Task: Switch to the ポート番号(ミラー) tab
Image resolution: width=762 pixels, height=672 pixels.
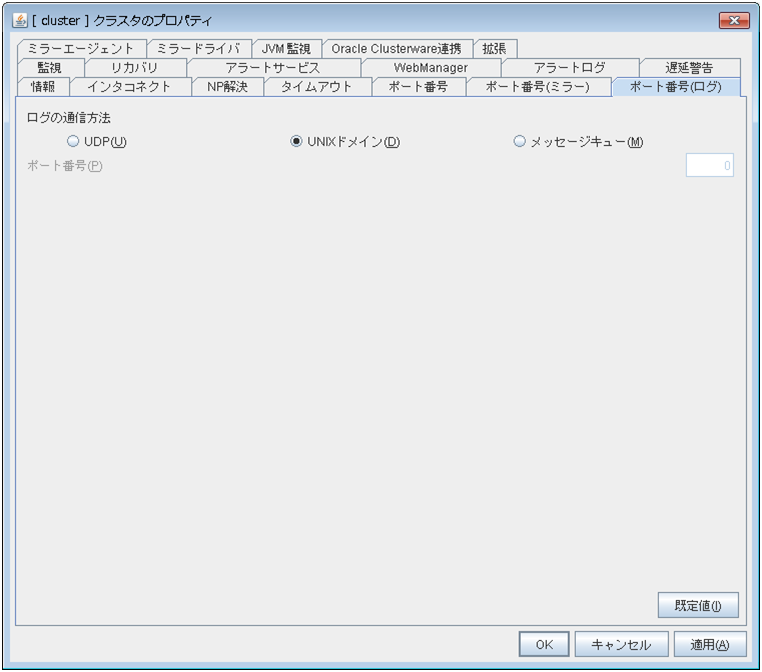Action: click(x=538, y=86)
